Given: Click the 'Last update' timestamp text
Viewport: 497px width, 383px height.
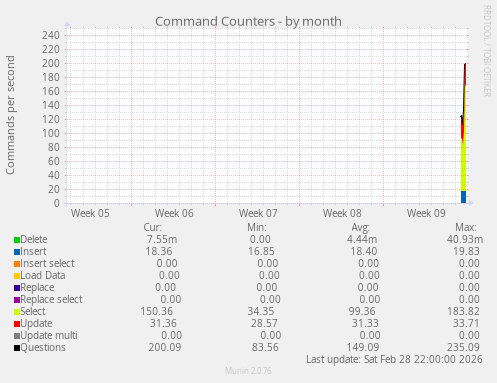Looking at the screenshot, I should (394, 359).
